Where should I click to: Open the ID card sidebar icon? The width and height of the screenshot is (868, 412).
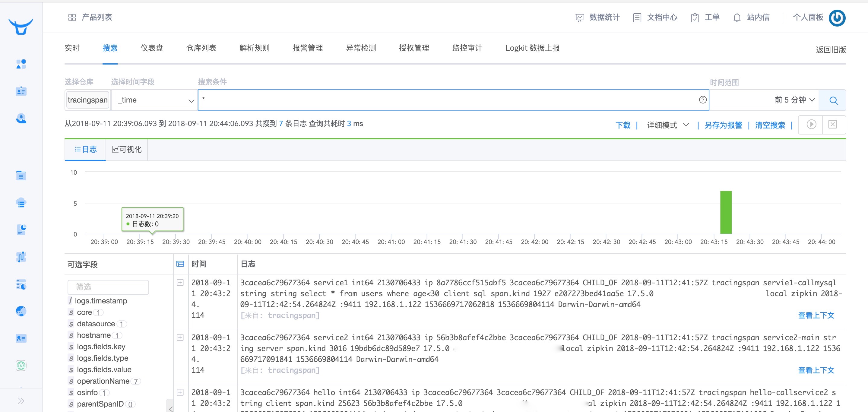pyautogui.click(x=21, y=91)
